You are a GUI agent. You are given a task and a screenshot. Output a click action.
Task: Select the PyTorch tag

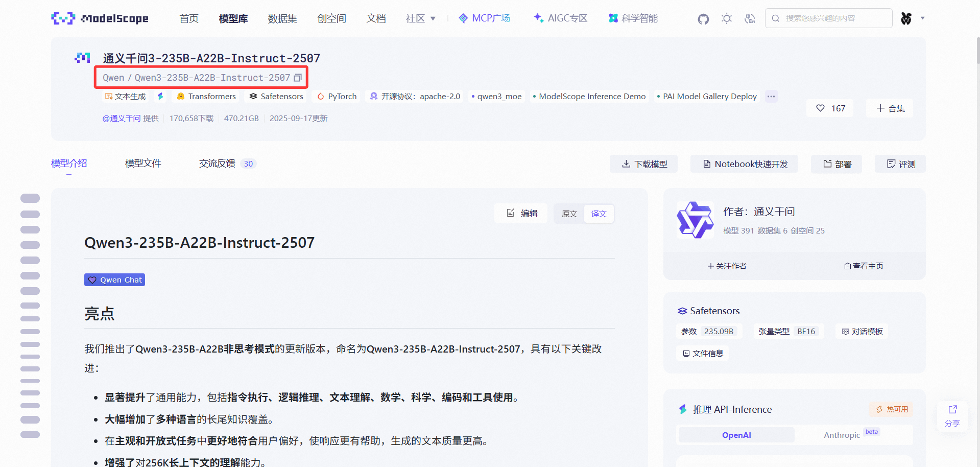pyautogui.click(x=337, y=97)
